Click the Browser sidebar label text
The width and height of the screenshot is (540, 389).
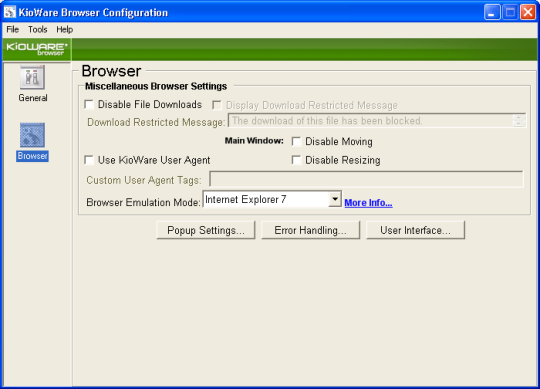coord(32,156)
